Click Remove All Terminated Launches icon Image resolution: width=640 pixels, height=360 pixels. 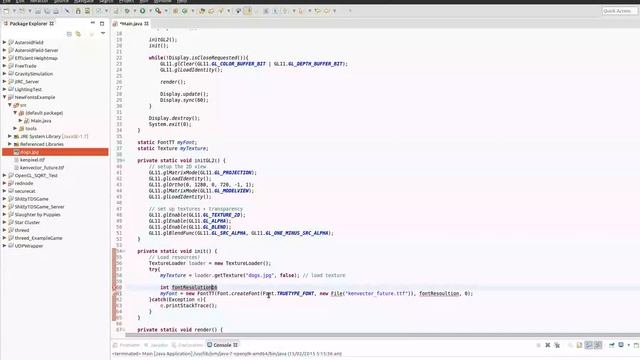(x=557, y=345)
